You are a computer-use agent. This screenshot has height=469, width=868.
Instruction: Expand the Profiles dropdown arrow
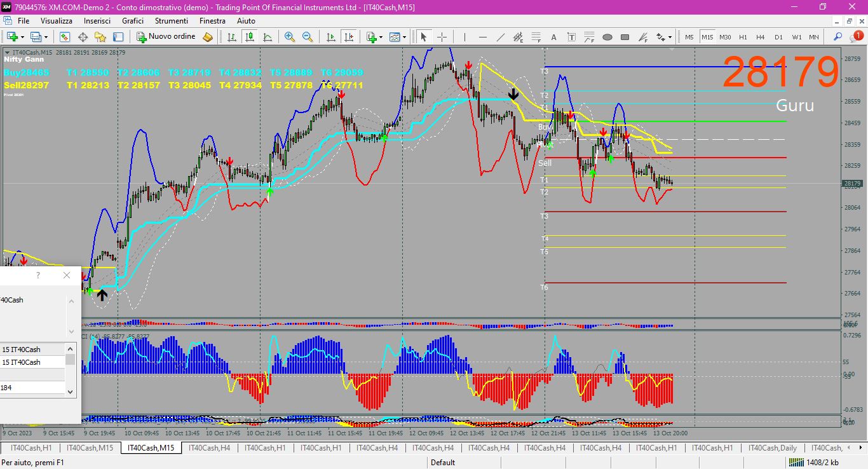coord(46,37)
